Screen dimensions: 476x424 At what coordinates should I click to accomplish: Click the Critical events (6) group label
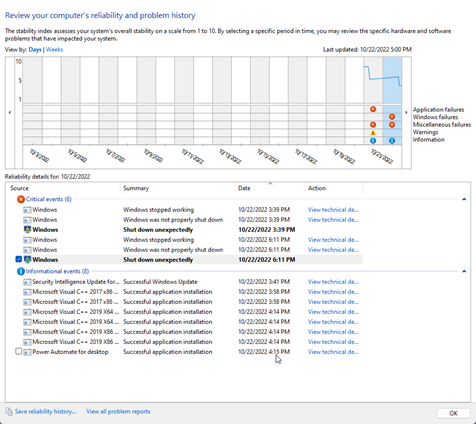click(x=49, y=199)
